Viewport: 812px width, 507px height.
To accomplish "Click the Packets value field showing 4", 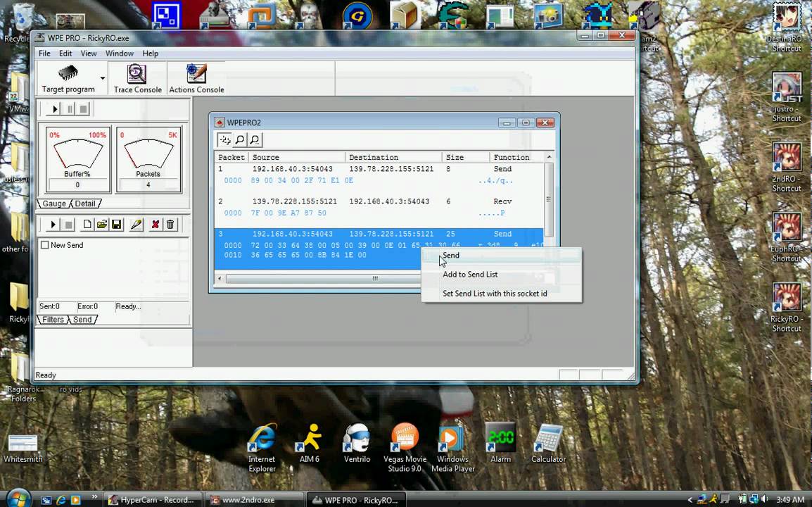I will click(x=148, y=184).
